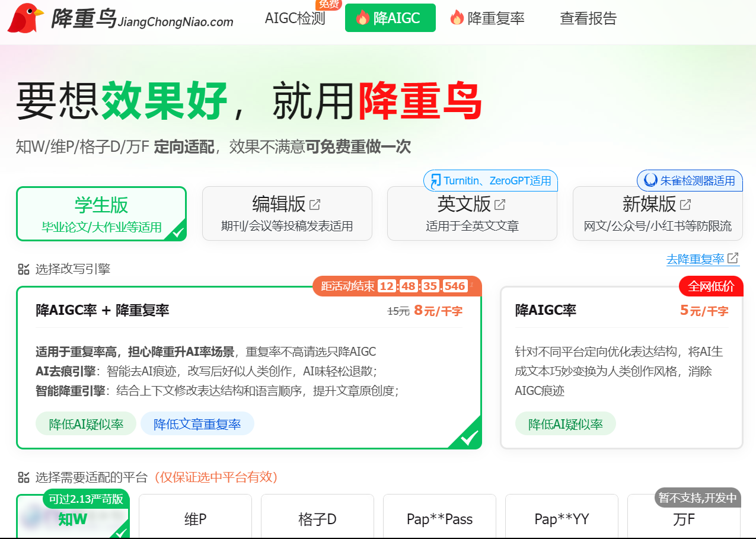This screenshot has width=756, height=539.
Task: Click external icon next to 去降重复率
Action: [x=733, y=259]
